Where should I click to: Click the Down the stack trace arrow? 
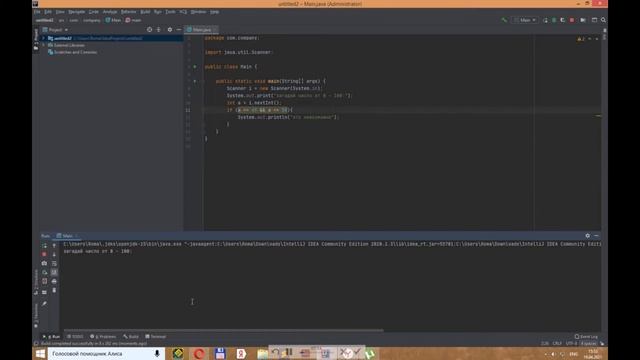pos(54,254)
